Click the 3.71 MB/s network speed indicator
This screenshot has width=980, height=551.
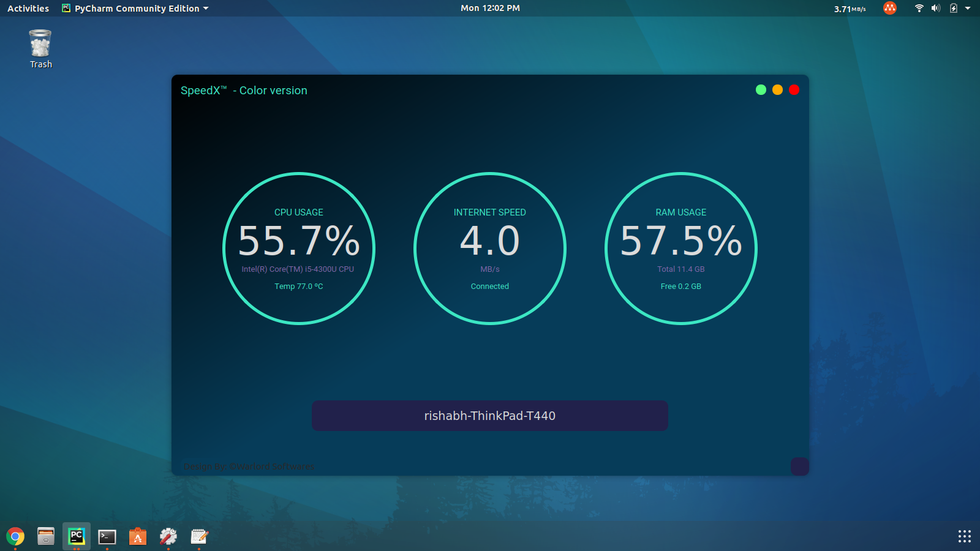pyautogui.click(x=850, y=9)
